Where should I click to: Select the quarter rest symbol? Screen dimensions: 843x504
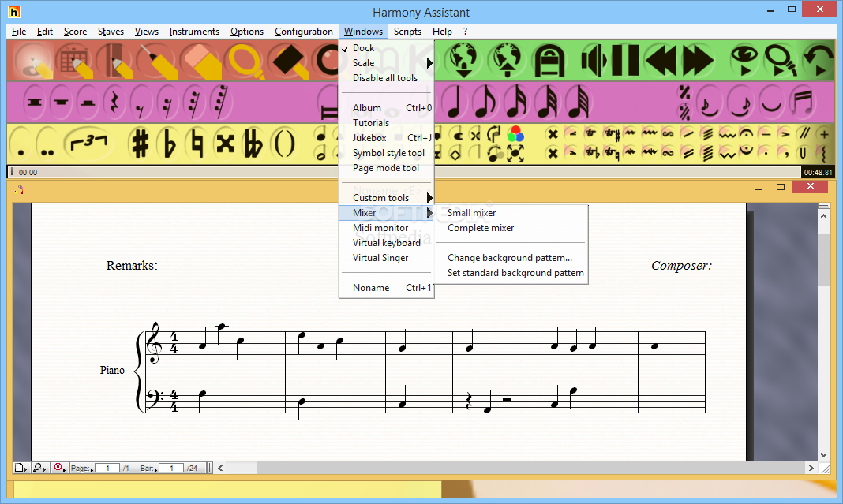point(114,102)
